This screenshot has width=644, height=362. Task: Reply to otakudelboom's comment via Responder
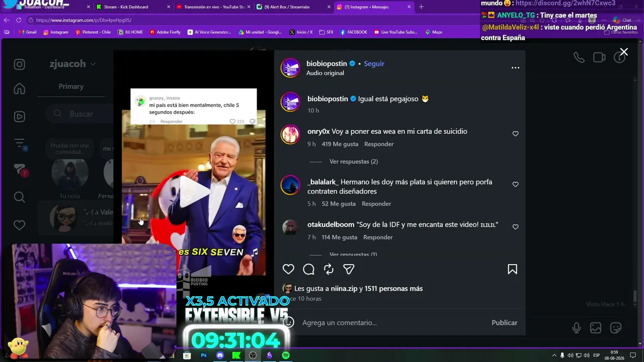click(x=378, y=237)
